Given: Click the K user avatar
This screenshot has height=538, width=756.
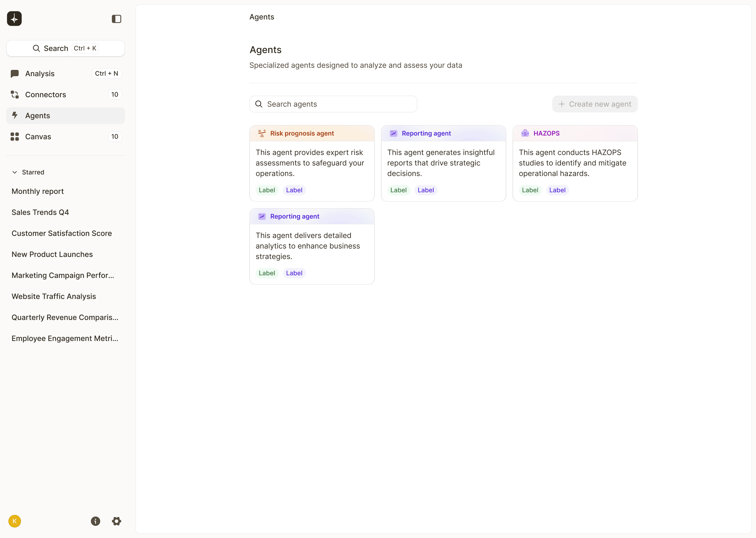Looking at the screenshot, I should 14,521.
